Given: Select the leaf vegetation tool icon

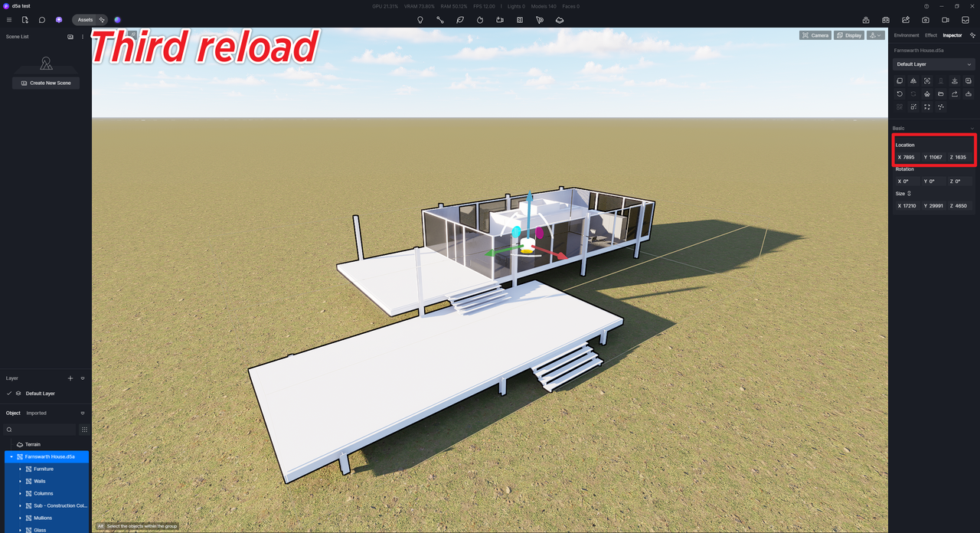Looking at the screenshot, I should coord(460,20).
